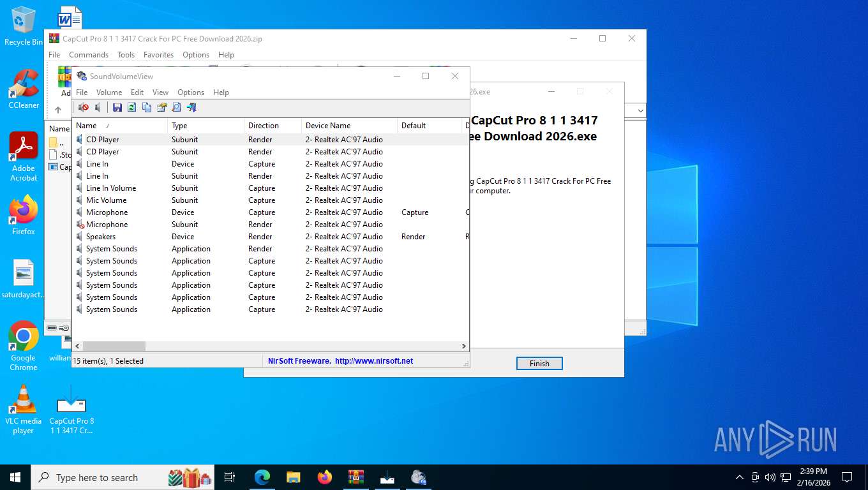Sort list by Device Name column header
The height and width of the screenshot is (490, 868).
[x=350, y=126]
